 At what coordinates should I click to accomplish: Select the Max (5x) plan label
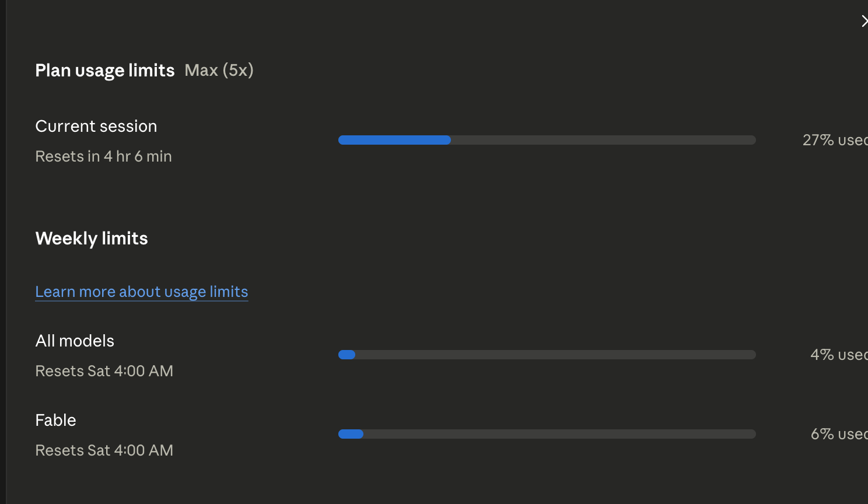219,71
